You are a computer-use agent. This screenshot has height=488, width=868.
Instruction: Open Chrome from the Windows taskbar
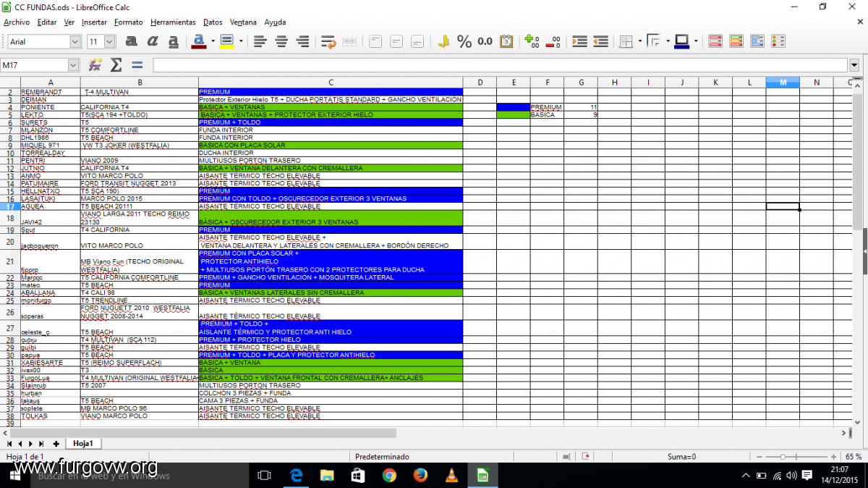pos(389,475)
